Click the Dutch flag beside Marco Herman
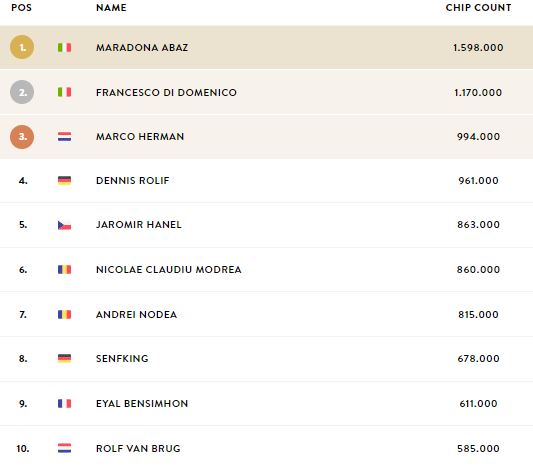 pyautogui.click(x=65, y=137)
